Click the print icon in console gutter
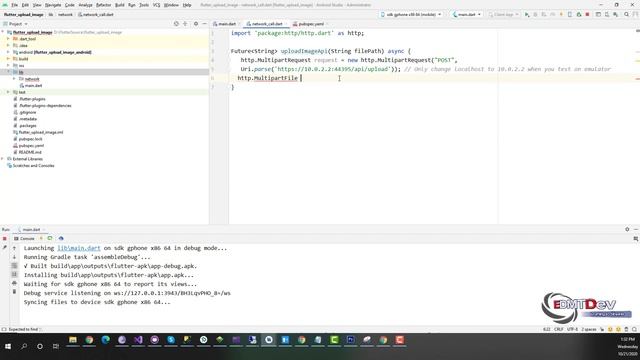 pyautogui.click(x=14, y=283)
